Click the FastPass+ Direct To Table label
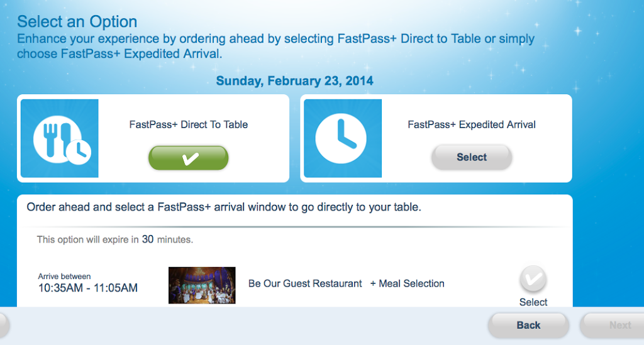The image size is (644, 345). [x=189, y=124]
